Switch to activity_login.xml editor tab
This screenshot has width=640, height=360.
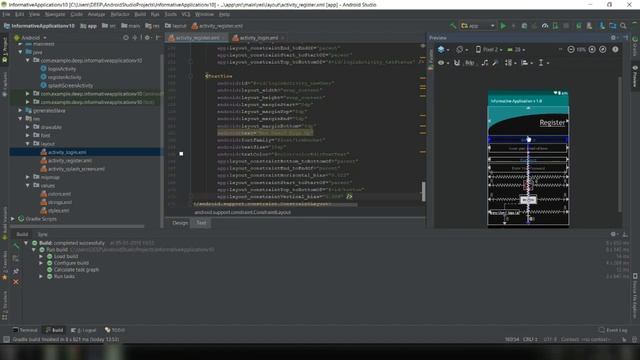coord(259,38)
